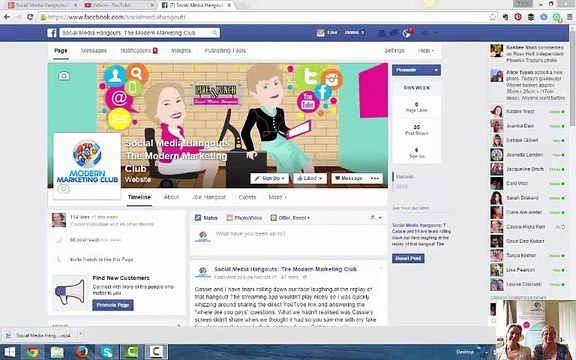Open chat with Lisa Pearson

(528, 270)
